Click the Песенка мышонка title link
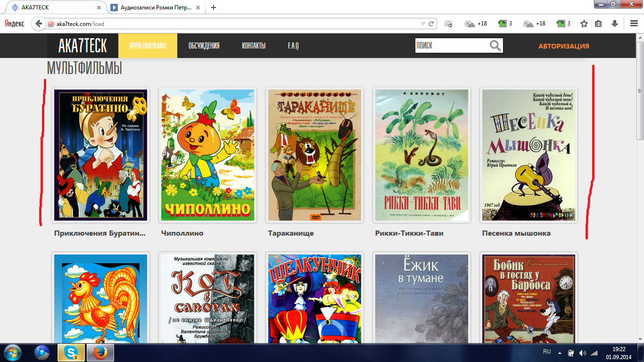This screenshot has width=644, height=362. point(516,233)
